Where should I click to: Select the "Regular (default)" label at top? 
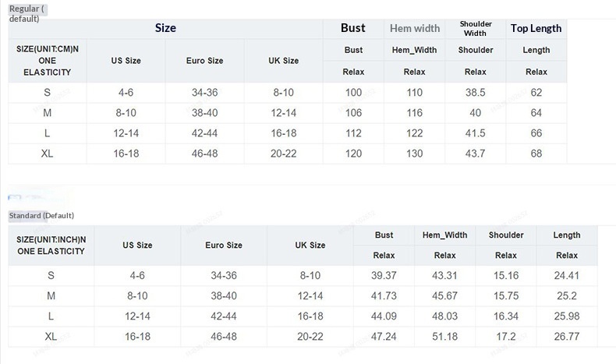point(27,12)
